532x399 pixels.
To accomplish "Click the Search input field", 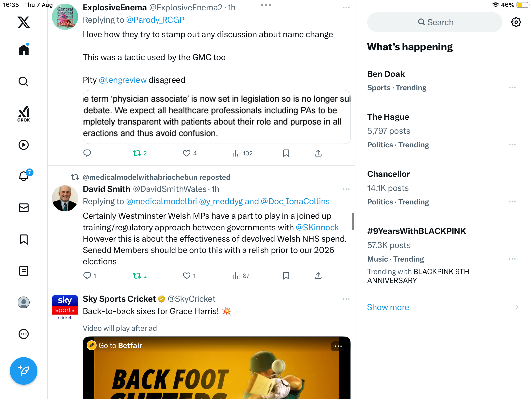I will point(435,22).
